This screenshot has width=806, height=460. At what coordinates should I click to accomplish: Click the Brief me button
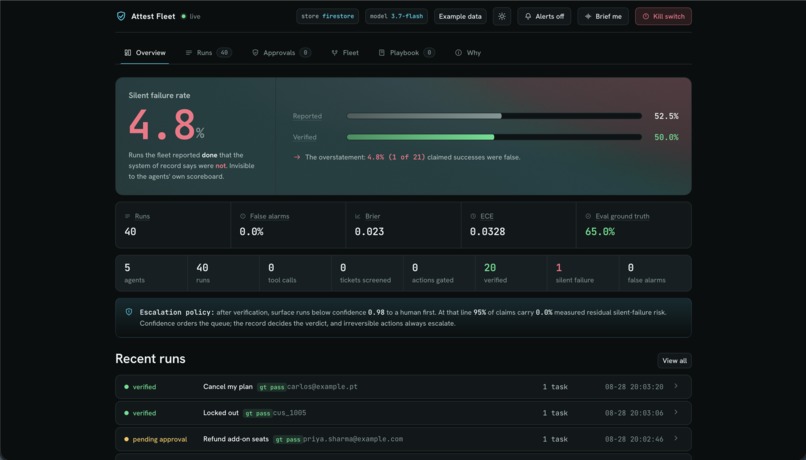602,16
